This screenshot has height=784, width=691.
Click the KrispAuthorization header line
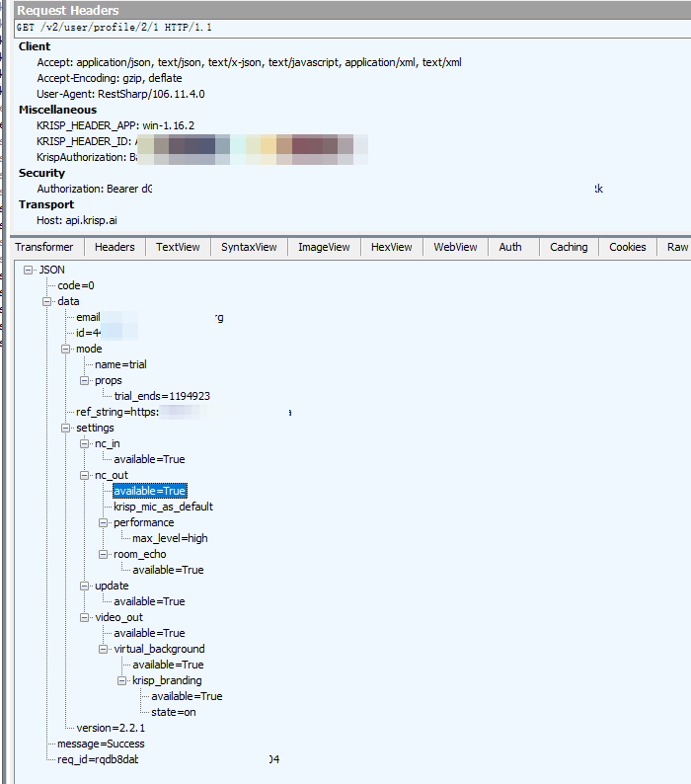tap(202, 157)
